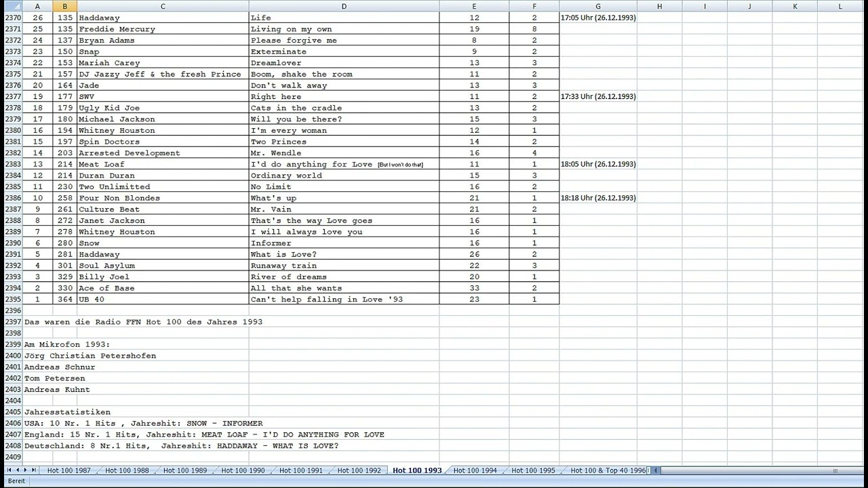The width and height of the screenshot is (868, 488).
Task: Select column H header
Action: tap(659, 6)
